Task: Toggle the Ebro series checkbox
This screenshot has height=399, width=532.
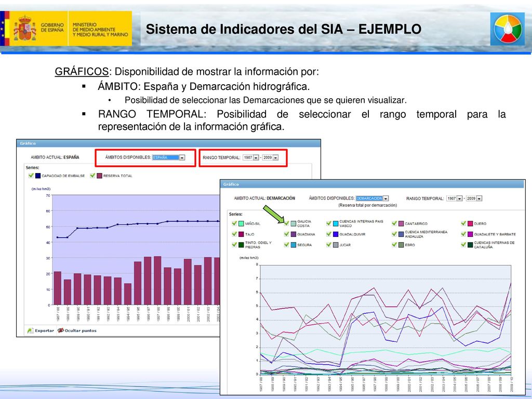Action: pyautogui.click(x=394, y=245)
